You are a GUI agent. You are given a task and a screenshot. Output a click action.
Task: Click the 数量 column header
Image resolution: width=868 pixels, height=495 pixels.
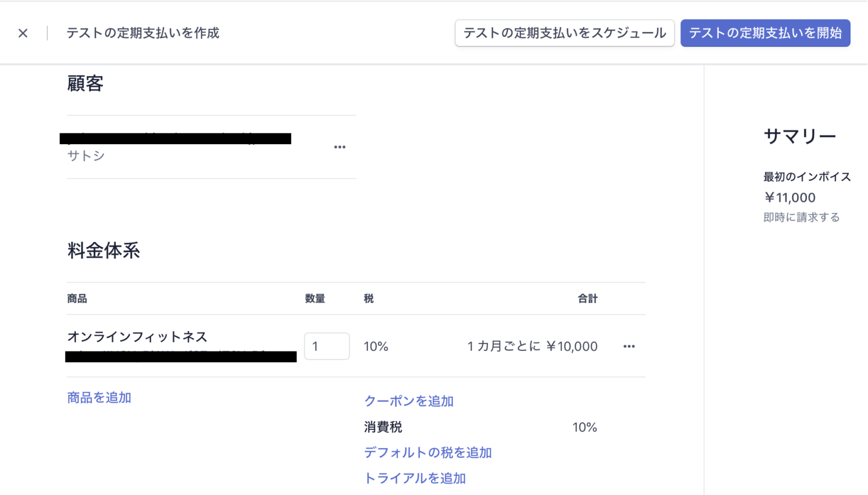click(x=315, y=299)
